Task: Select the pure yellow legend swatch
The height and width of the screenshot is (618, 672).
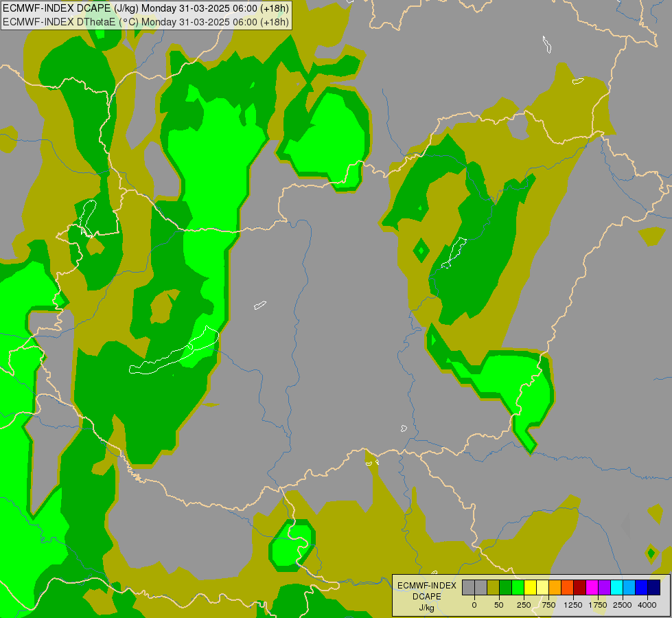Action: pos(530,588)
